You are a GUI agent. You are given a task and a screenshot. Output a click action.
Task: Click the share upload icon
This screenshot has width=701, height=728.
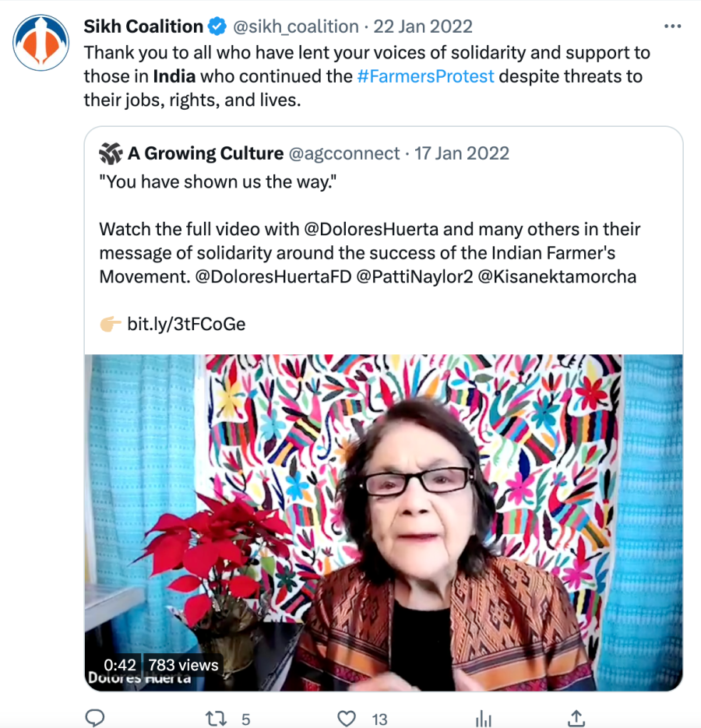coord(576,718)
